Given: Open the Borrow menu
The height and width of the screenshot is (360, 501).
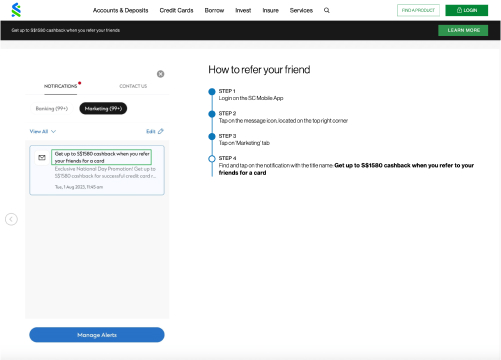Looking at the screenshot, I should 214,10.
